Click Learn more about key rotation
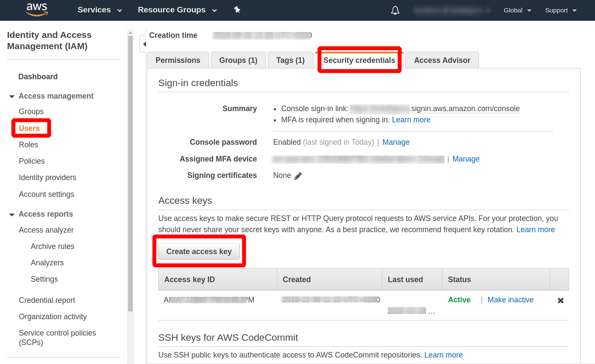Screen dimensions: 595x364 tap(536, 230)
